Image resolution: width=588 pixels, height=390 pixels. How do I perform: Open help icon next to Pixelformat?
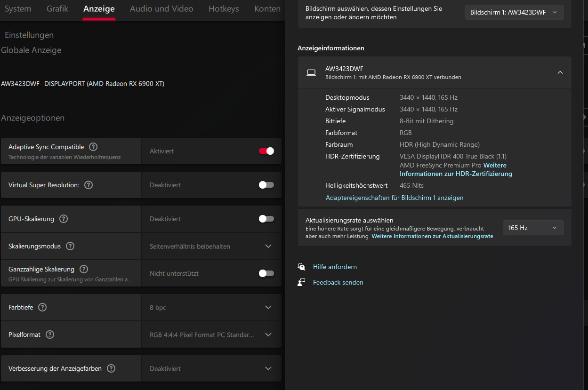[50, 334]
